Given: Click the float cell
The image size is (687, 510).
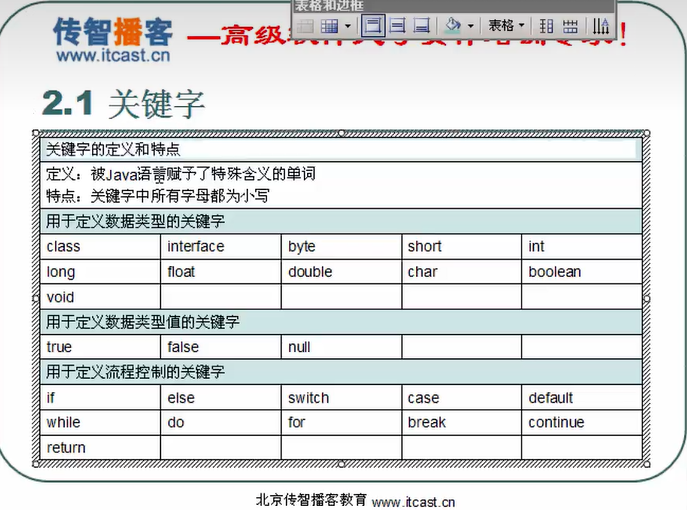Looking at the screenshot, I should [x=221, y=272].
